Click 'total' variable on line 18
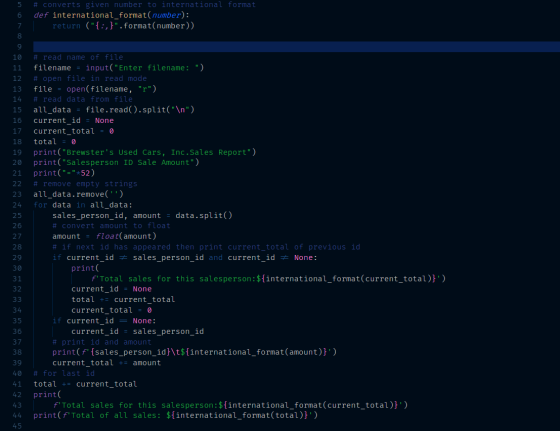Viewport: 560px width, 431px height. point(45,142)
